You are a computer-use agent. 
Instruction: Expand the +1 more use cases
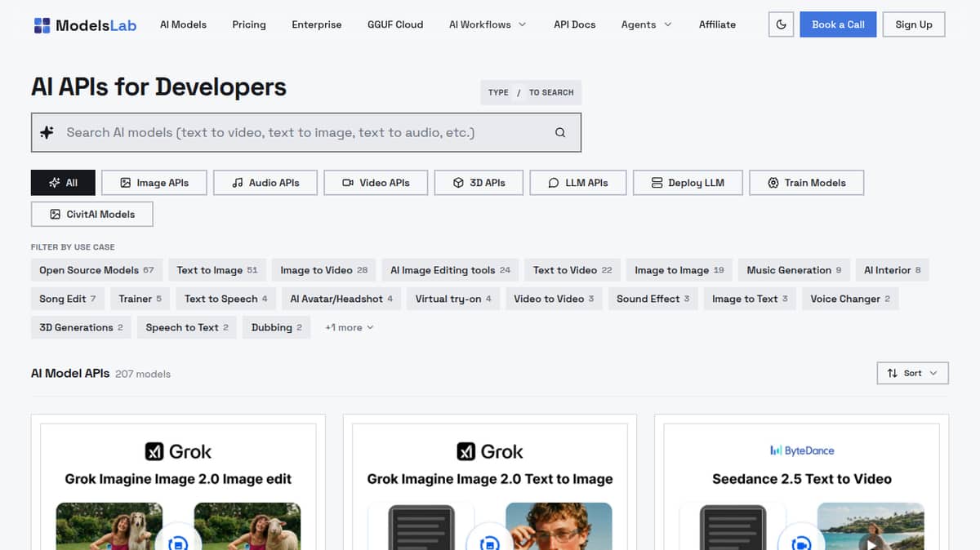tap(350, 327)
